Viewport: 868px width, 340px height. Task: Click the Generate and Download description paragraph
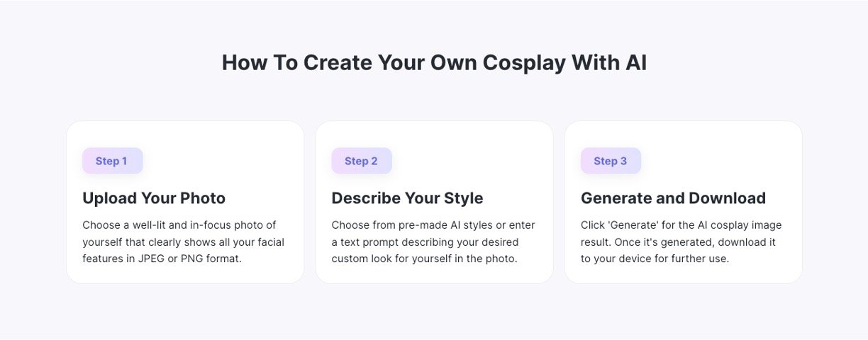(x=681, y=242)
